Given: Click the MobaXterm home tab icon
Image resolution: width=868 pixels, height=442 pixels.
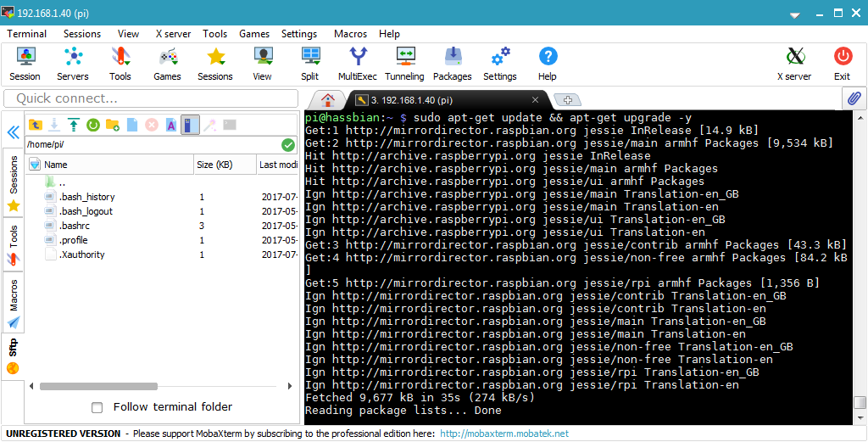Looking at the screenshot, I should pyautogui.click(x=328, y=100).
